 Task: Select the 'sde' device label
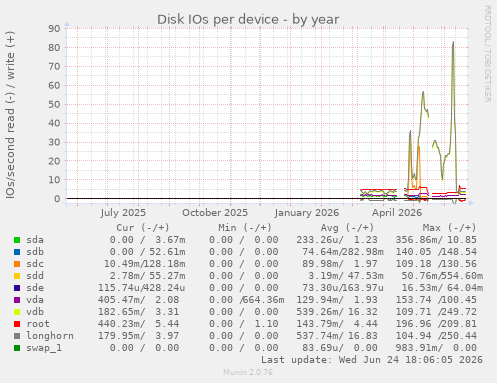[x=35, y=288]
